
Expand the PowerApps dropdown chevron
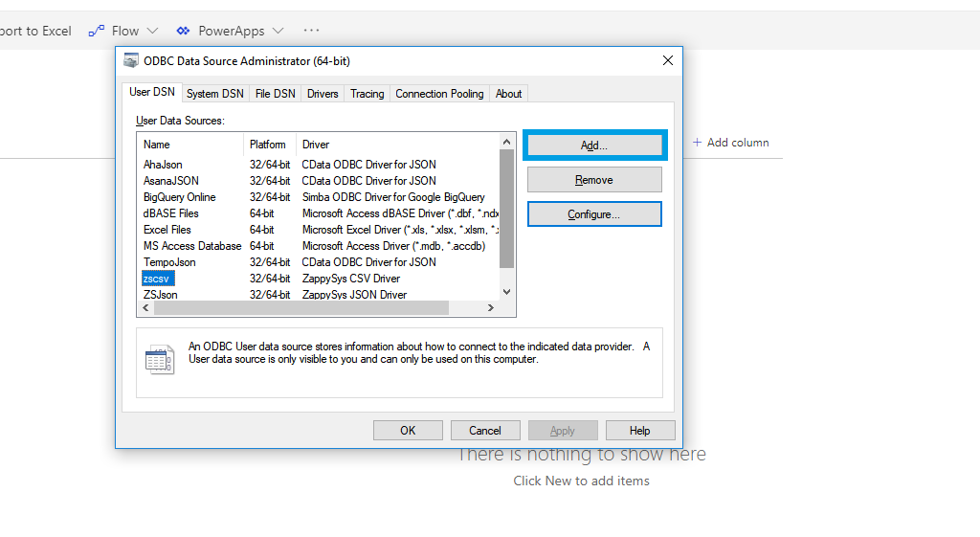point(278,31)
